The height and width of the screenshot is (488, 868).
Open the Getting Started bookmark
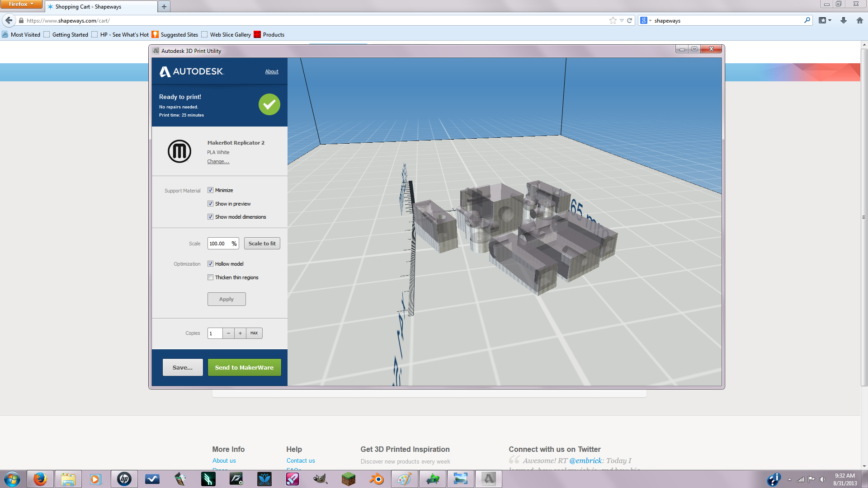[x=66, y=35]
